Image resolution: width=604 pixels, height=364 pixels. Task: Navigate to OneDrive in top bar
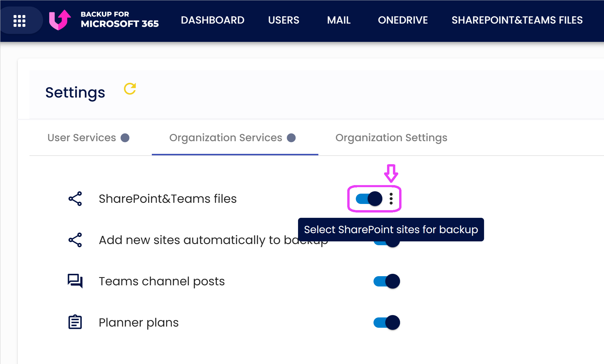[403, 20]
